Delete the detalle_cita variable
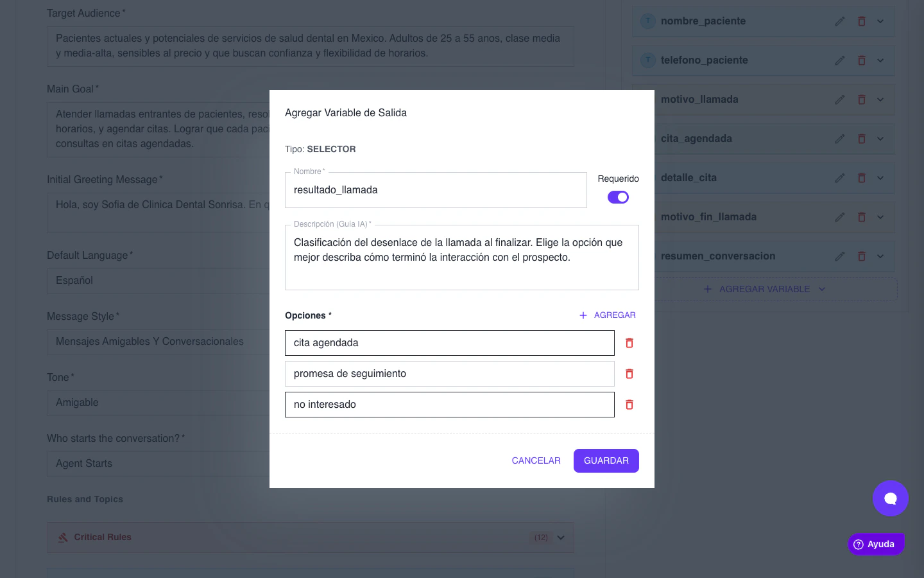The image size is (924, 578). (862, 177)
